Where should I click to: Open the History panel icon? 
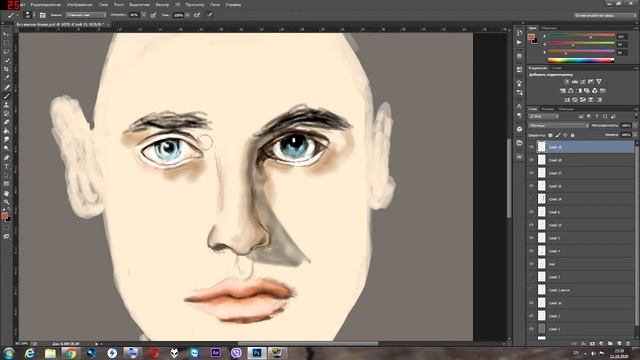(519, 33)
